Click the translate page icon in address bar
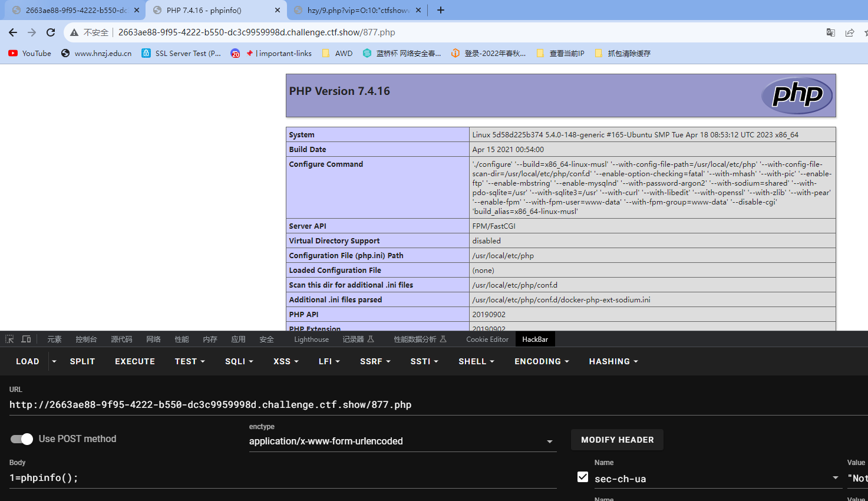 click(x=831, y=32)
